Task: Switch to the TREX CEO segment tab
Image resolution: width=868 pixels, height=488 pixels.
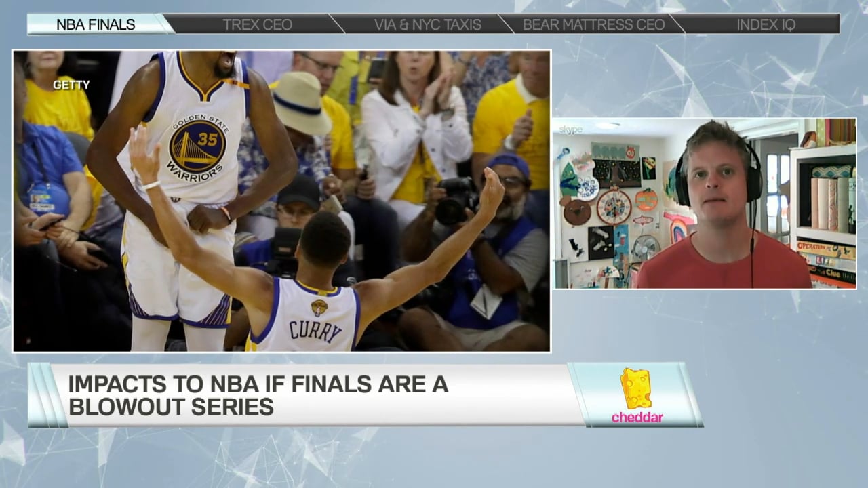Action: 258,24
